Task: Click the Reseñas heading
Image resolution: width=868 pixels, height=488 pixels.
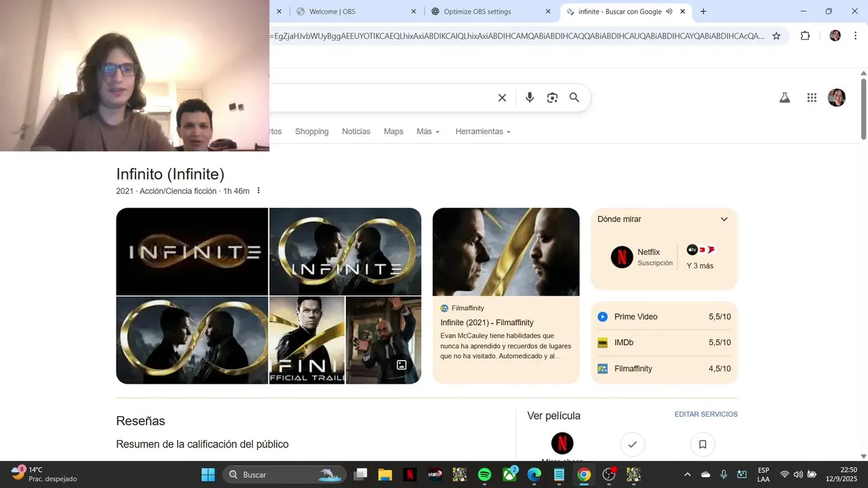Action: 140,421
